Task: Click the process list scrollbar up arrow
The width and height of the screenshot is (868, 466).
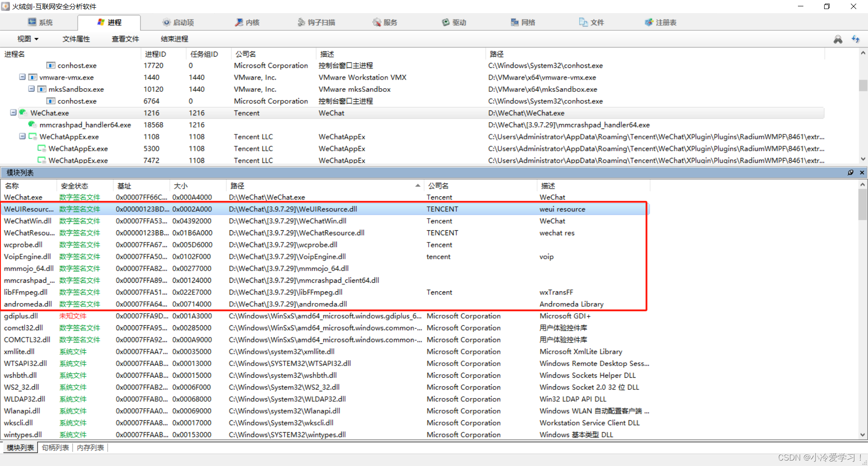Action: [863, 53]
